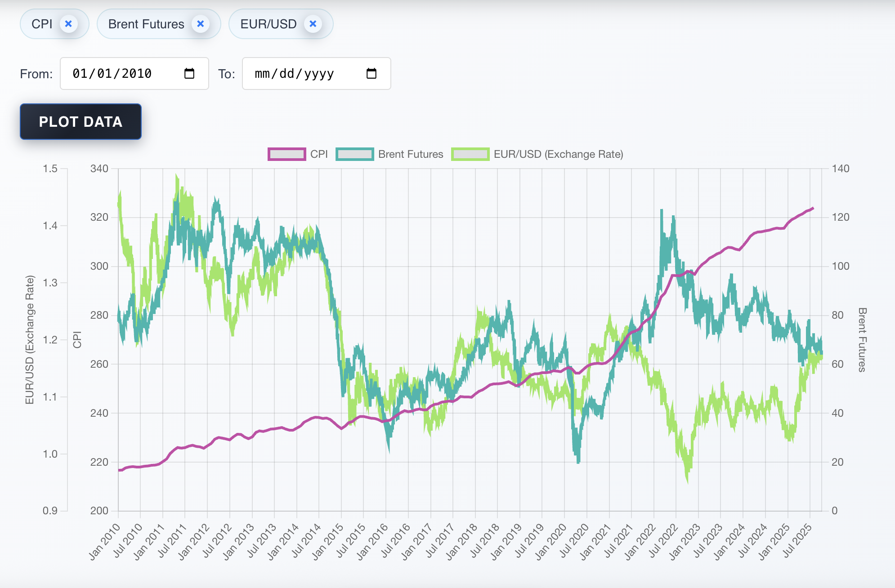Click the CPI legend color swatch
The image size is (895, 588).
point(286,154)
